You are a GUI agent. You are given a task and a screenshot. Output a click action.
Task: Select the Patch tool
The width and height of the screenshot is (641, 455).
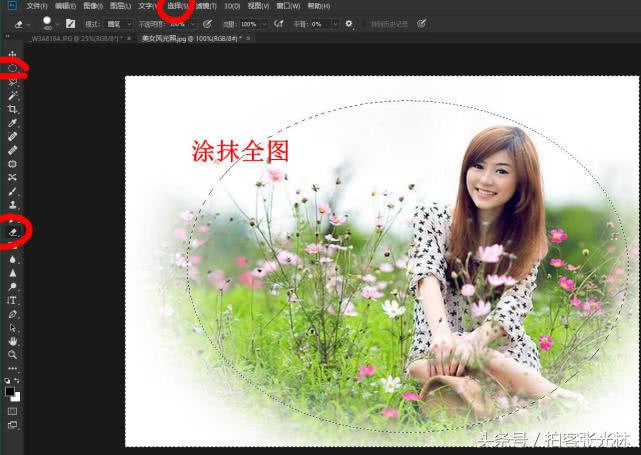tap(13, 164)
